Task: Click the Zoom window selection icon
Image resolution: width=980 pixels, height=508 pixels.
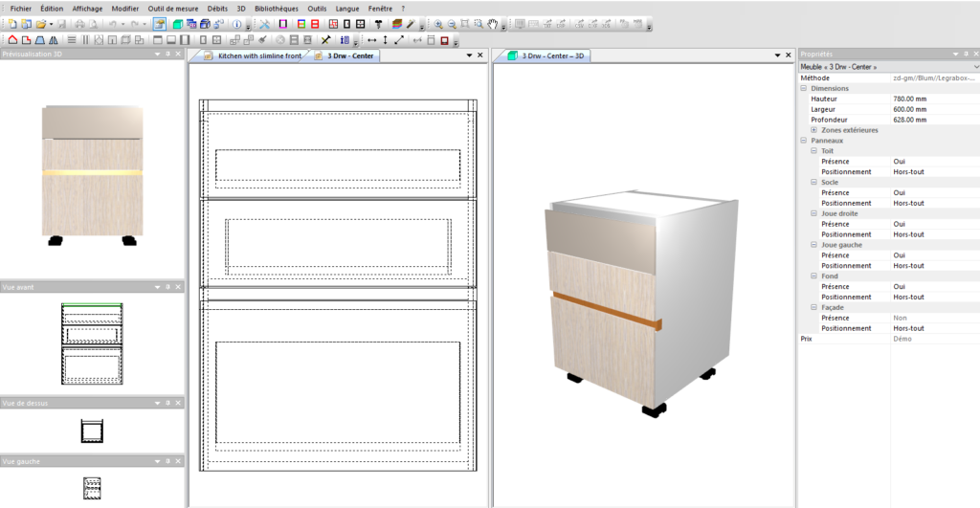Action: (x=479, y=24)
